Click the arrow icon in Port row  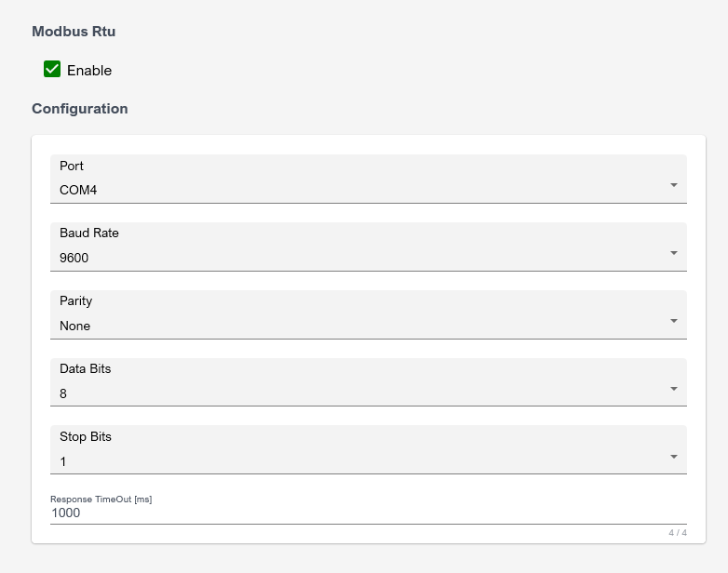coord(673,185)
